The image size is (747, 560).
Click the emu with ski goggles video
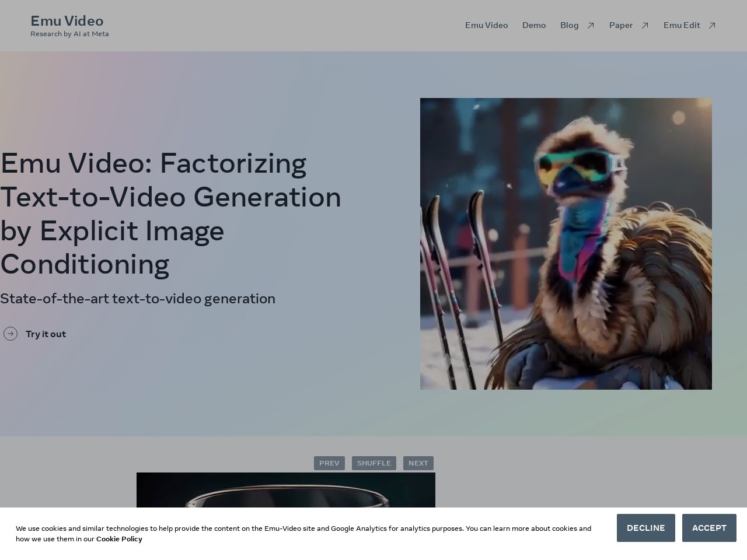point(566,243)
